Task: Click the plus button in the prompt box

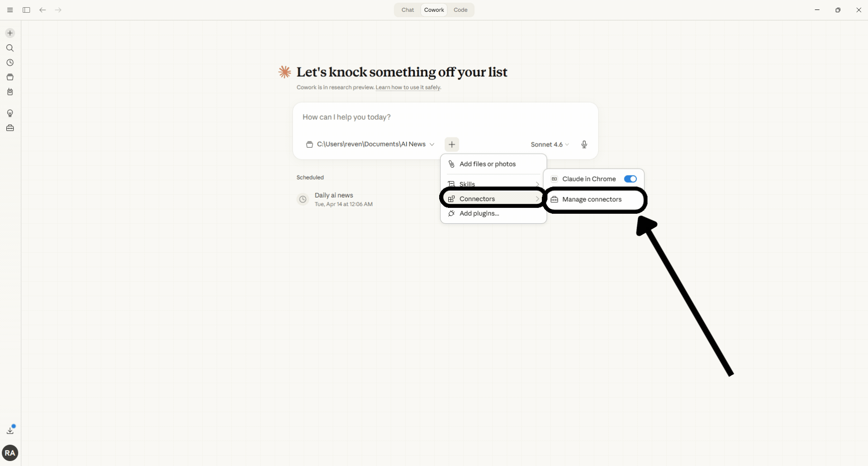Action: (x=452, y=144)
